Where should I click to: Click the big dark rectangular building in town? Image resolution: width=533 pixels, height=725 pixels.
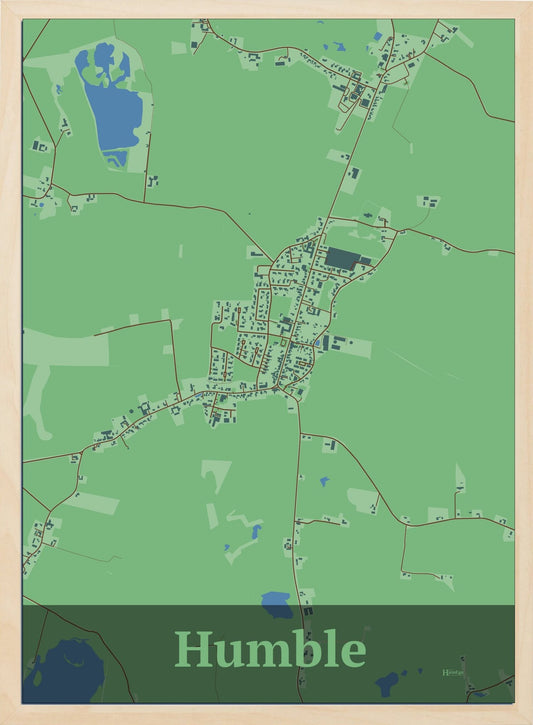coord(342,258)
